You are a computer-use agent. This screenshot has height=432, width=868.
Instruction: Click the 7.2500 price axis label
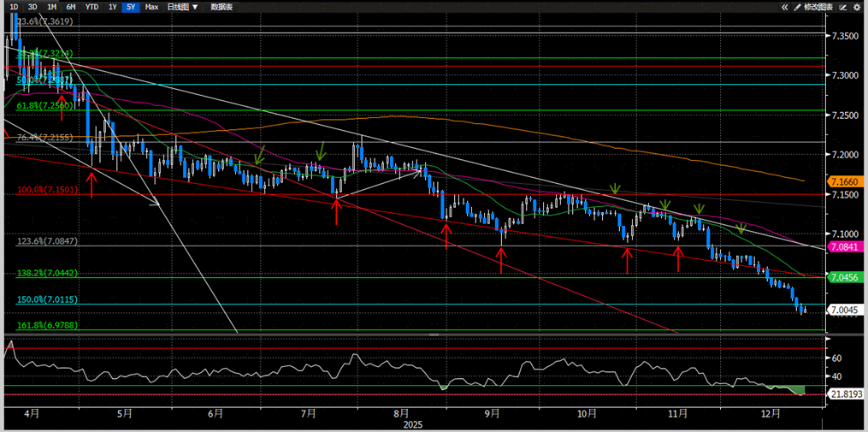[844, 115]
